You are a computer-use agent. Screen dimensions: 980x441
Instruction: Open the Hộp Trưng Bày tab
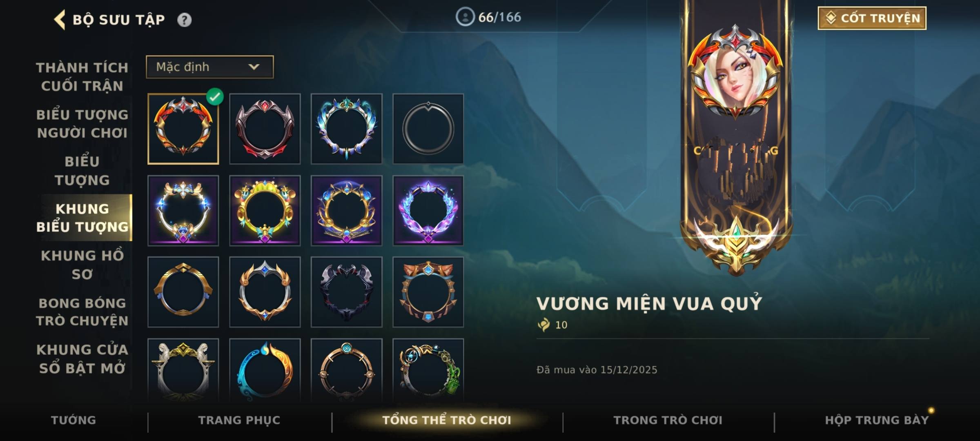877,420
